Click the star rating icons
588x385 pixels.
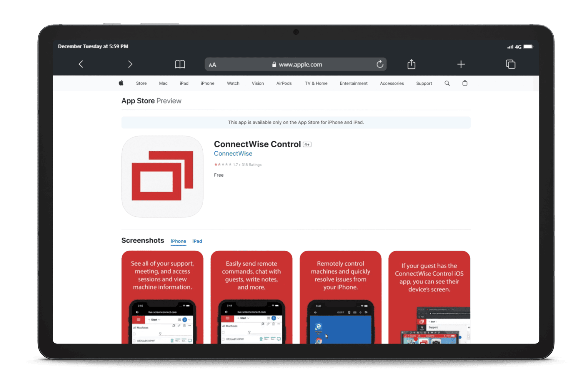click(223, 164)
